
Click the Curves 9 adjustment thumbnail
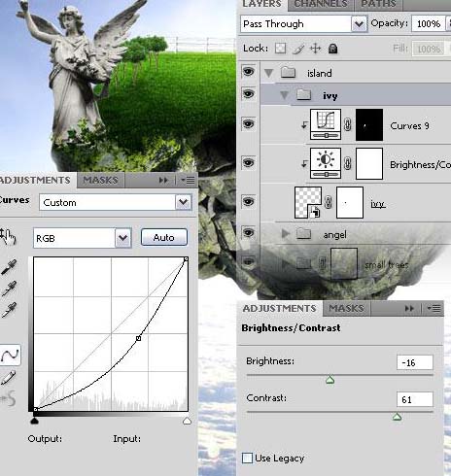pos(326,124)
